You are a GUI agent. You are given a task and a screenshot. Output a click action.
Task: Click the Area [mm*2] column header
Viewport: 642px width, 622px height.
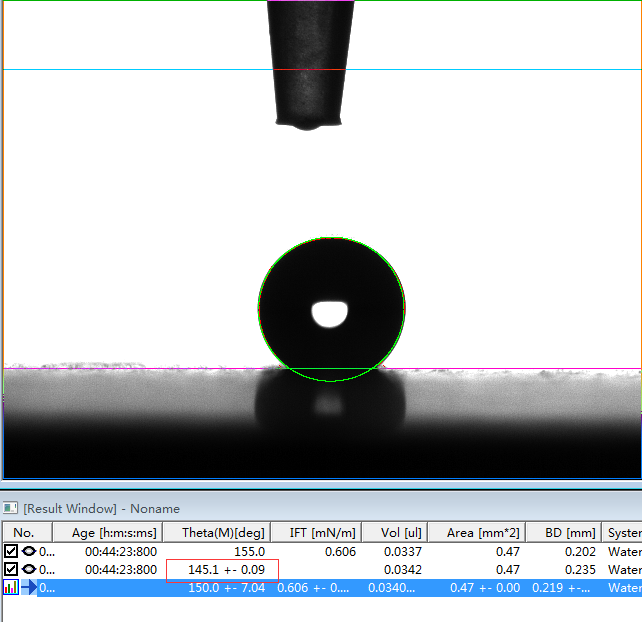(x=484, y=533)
